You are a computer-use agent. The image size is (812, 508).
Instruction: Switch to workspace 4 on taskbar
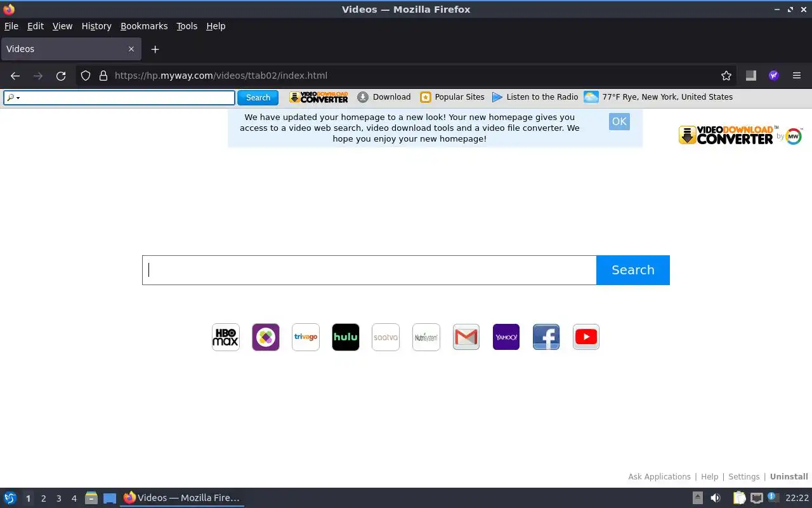click(74, 498)
